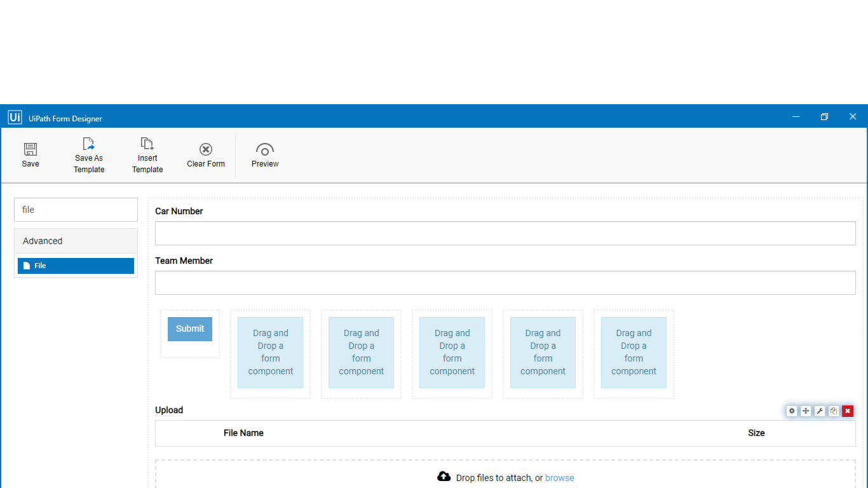Viewport: 868px width, 488px height.
Task: Click the wrench Edit JSON icon
Action: coord(820,411)
